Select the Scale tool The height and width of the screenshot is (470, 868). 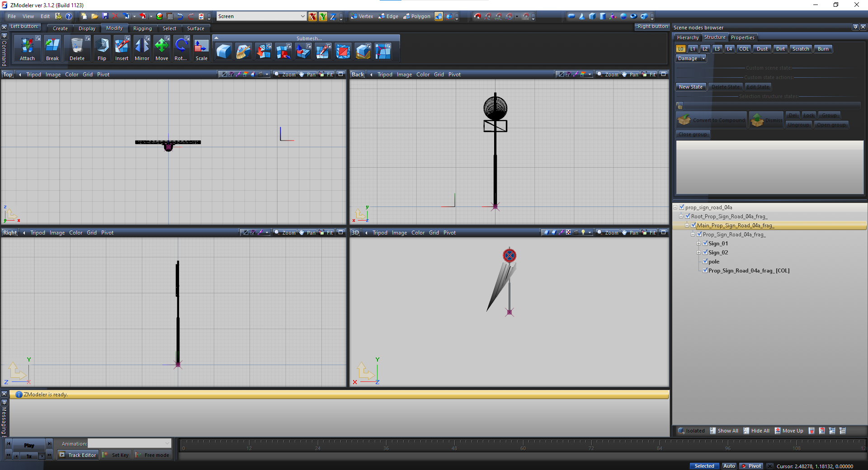coord(202,49)
